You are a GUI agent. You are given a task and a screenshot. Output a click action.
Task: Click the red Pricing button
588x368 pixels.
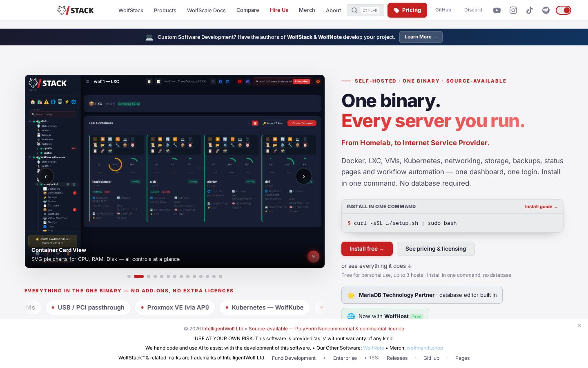click(407, 10)
